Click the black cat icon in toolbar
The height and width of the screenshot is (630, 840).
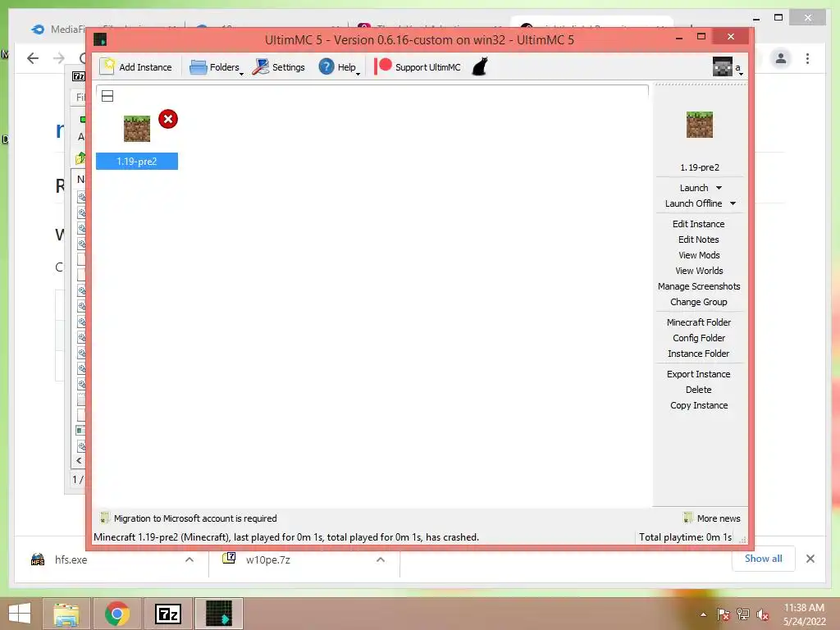[x=480, y=67]
